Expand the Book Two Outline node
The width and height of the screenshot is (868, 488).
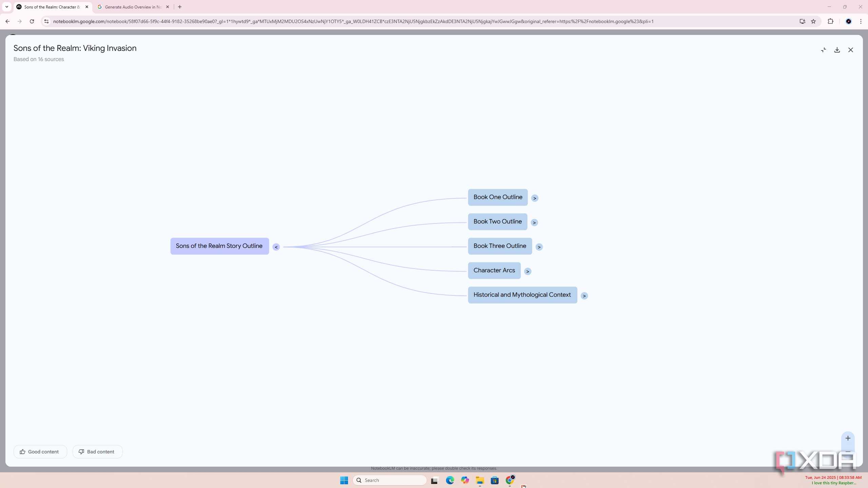[534, 222]
